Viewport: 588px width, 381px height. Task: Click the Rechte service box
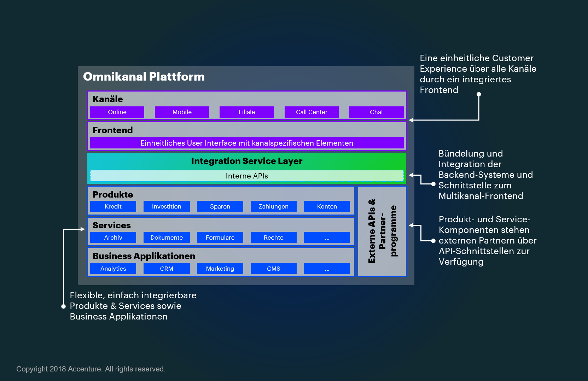(273, 238)
